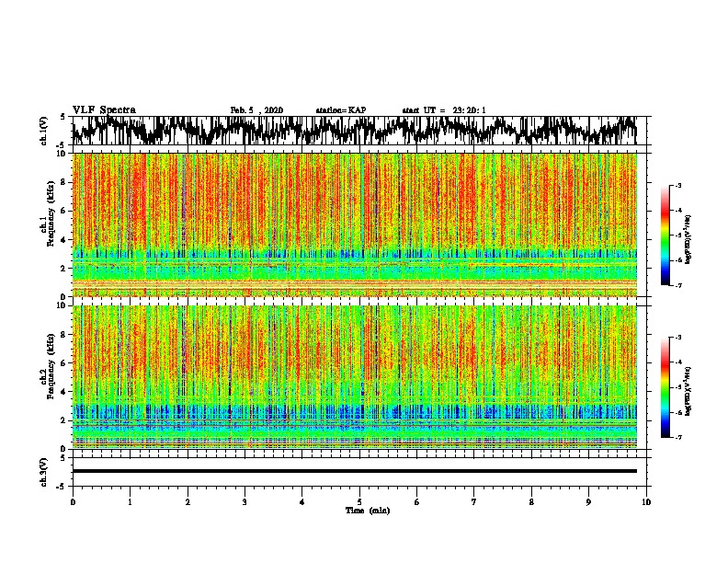Click the ch.2 spectrogram panel

[354, 377]
